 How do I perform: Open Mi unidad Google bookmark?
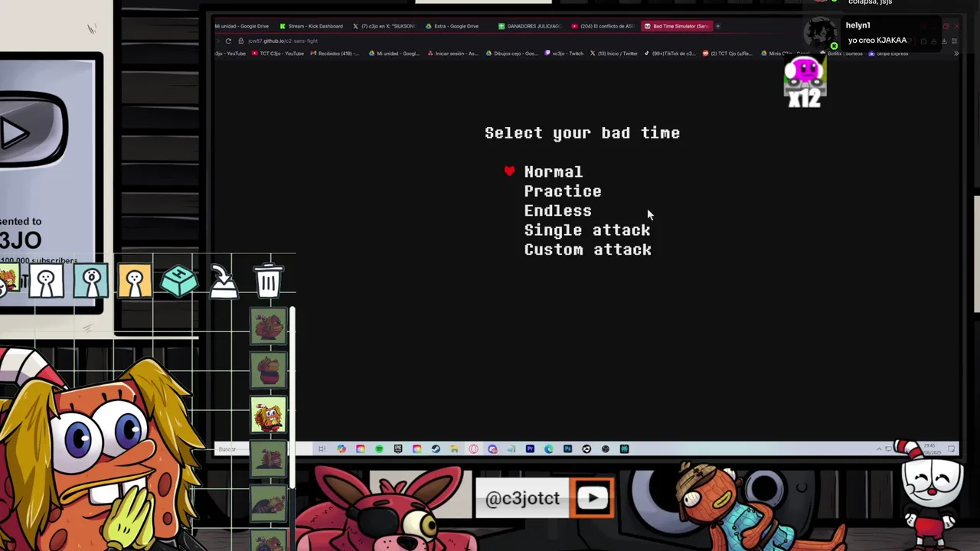click(x=394, y=54)
